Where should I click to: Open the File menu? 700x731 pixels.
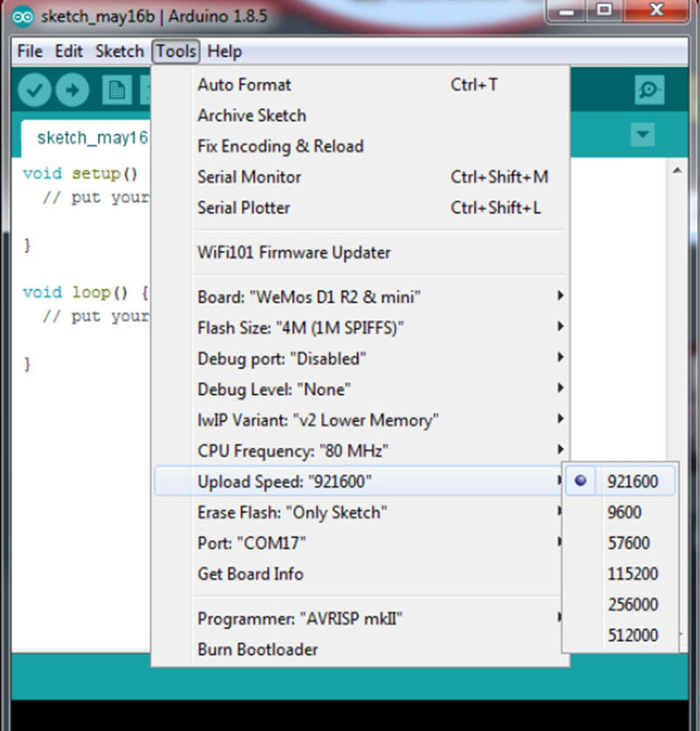pos(29,52)
